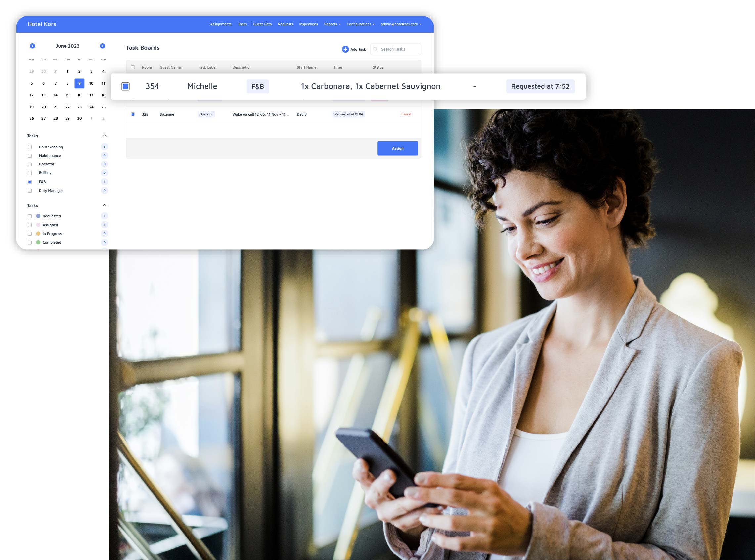Click back arrow to previous month
Viewport: 755px width, 560px height.
pos(32,46)
